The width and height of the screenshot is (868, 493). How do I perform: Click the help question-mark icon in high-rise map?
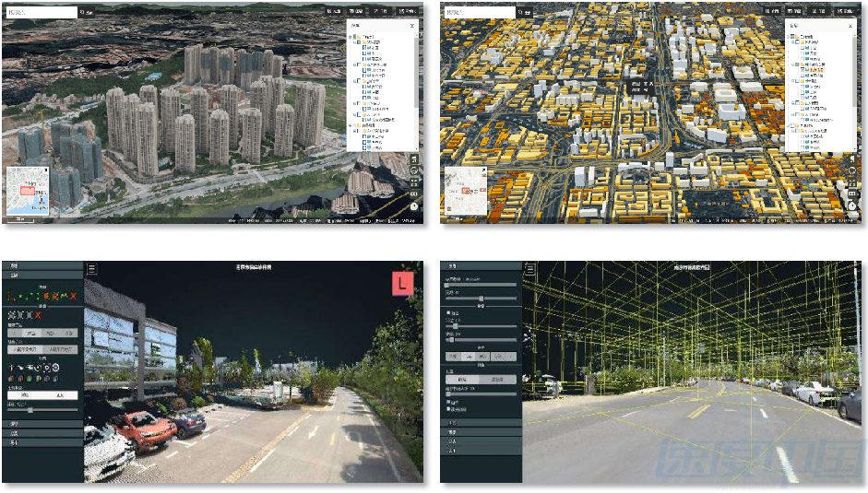click(414, 206)
